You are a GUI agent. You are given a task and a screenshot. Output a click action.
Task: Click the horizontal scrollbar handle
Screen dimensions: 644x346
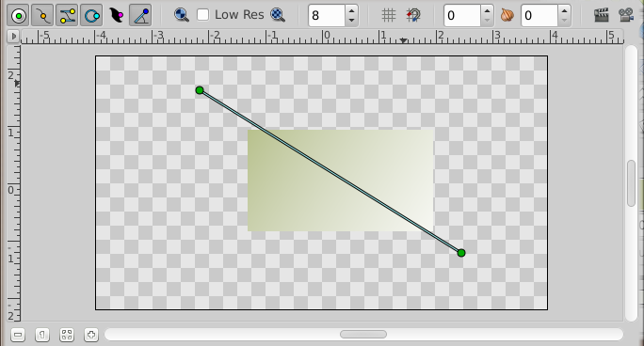363,335
